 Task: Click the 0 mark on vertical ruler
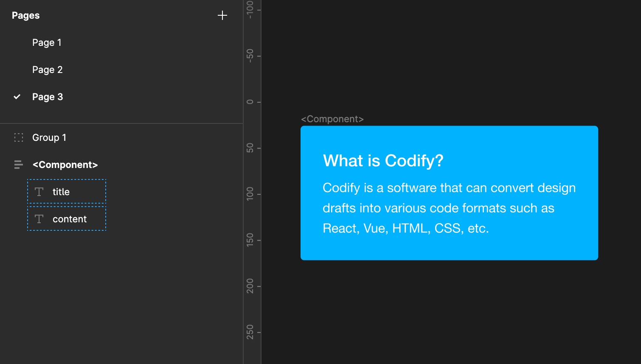250,102
